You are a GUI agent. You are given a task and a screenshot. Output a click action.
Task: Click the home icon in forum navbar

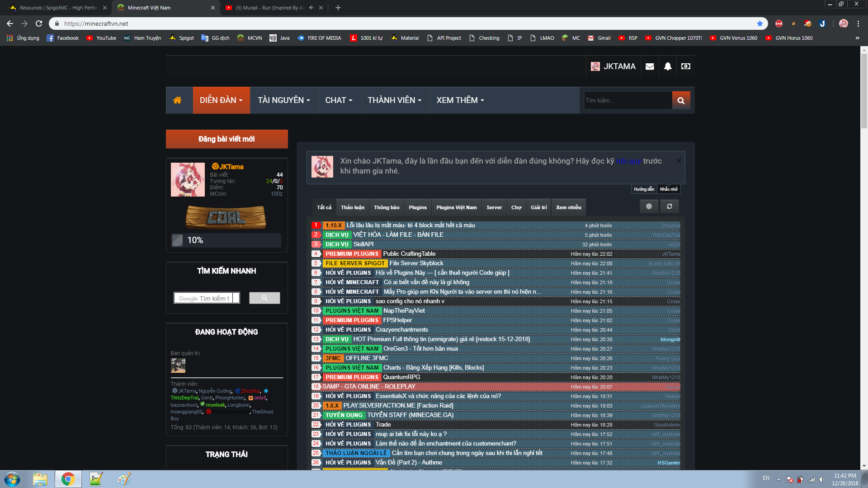click(177, 100)
